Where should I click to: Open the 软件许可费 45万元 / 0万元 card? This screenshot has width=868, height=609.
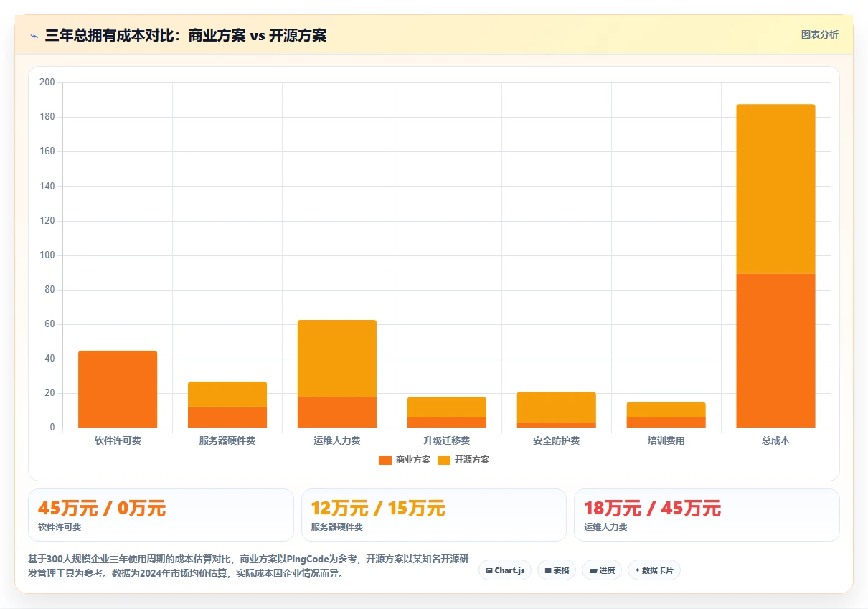tap(161, 515)
